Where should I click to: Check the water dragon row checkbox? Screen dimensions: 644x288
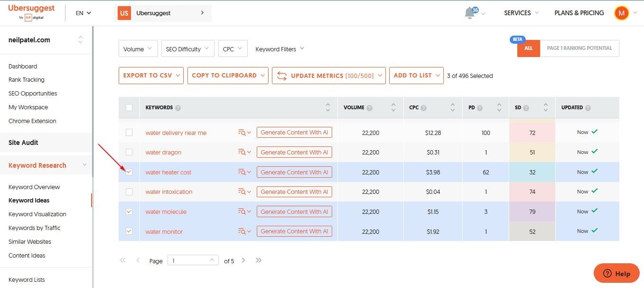click(129, 152)
